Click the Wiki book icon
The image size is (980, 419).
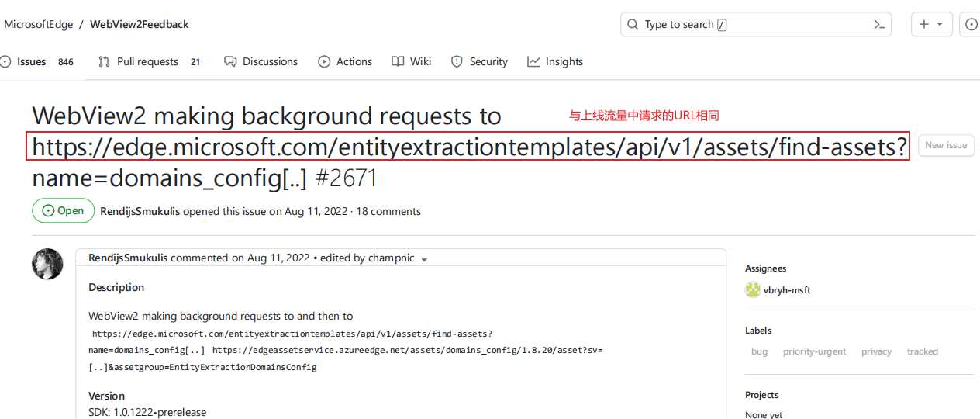coord(398,61)
